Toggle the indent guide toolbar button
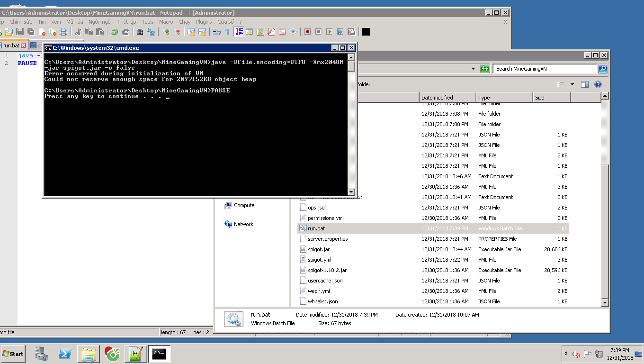Viewport: 644px width, 364px height. tap(239, 32)
